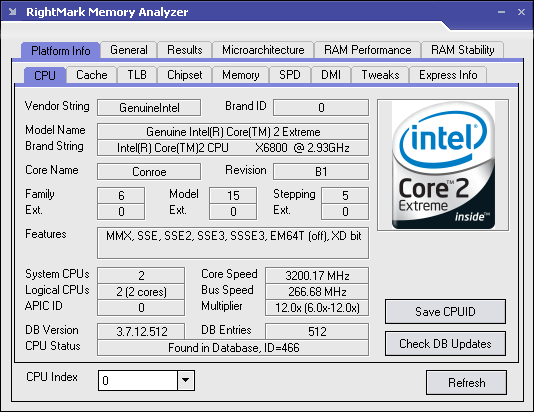
Task: Minimize the RightMark Memory Analyzer window
Action: 501,12
